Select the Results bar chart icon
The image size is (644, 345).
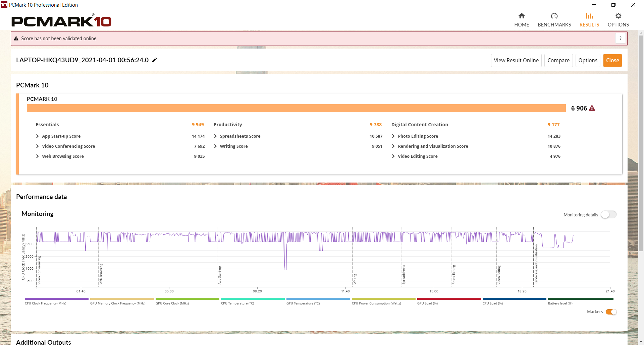[x=589, y=16]
